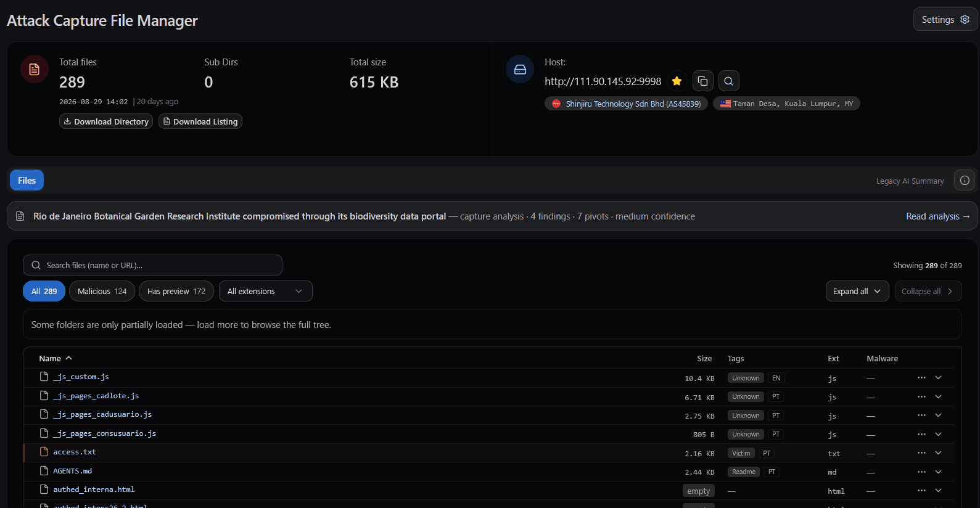Click the Shinjiru Technology Sdn Bhd ASN badge
Screen dimensions: 980x508
pos(626,104)
